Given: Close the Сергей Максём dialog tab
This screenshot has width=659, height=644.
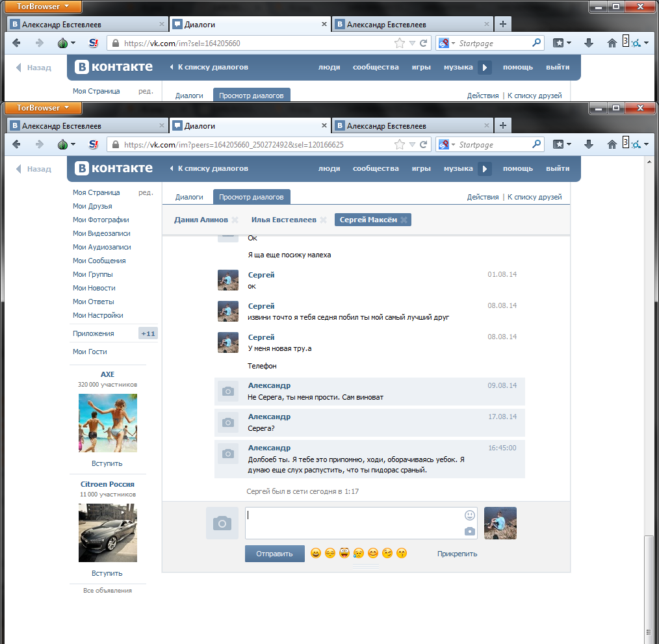Looking at the screenshot, I should pyautogui.click(x=404, y=220).
